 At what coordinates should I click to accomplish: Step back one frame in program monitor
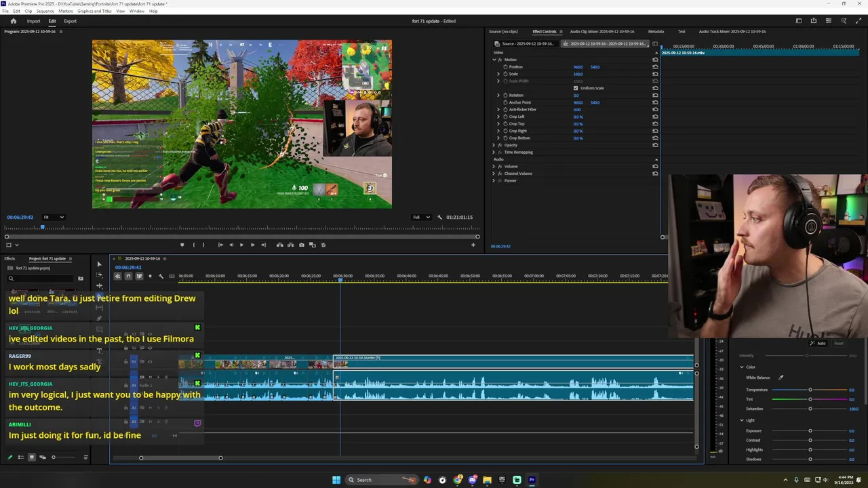click(231, 245)
